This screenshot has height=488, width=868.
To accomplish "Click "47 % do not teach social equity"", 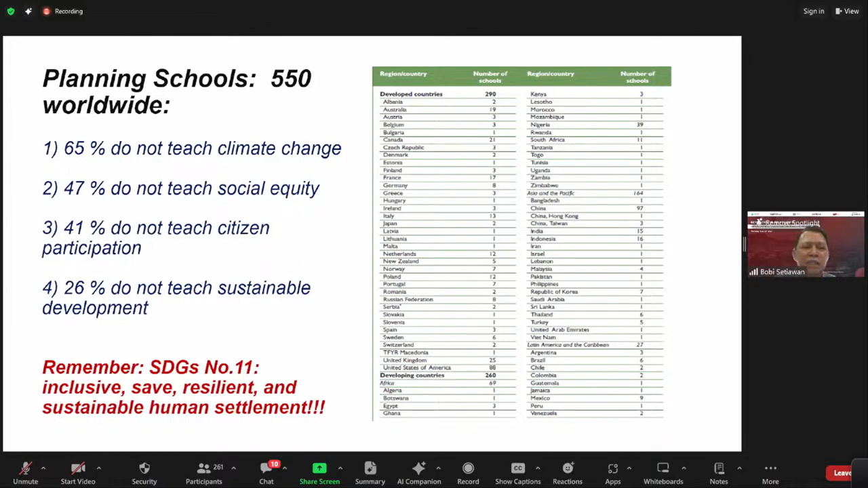I will [180, 188].
